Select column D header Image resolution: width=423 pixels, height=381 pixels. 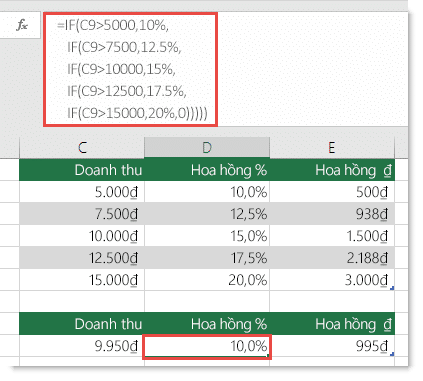207,147
